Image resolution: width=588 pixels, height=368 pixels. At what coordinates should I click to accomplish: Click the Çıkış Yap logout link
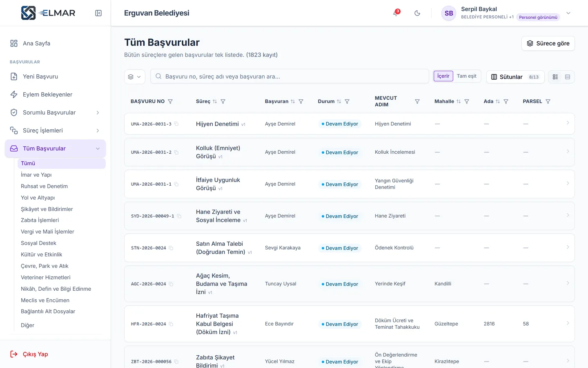[x=29, y=354]
